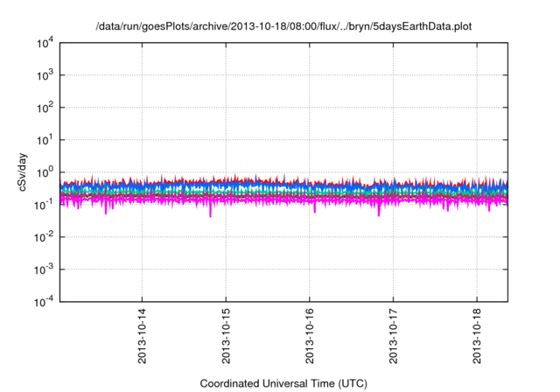Image resolution: width=560 pixels, height=392 pixels.
Task: Select the 2013-10-15 date tick label
Action: click(x=226, y=336)
